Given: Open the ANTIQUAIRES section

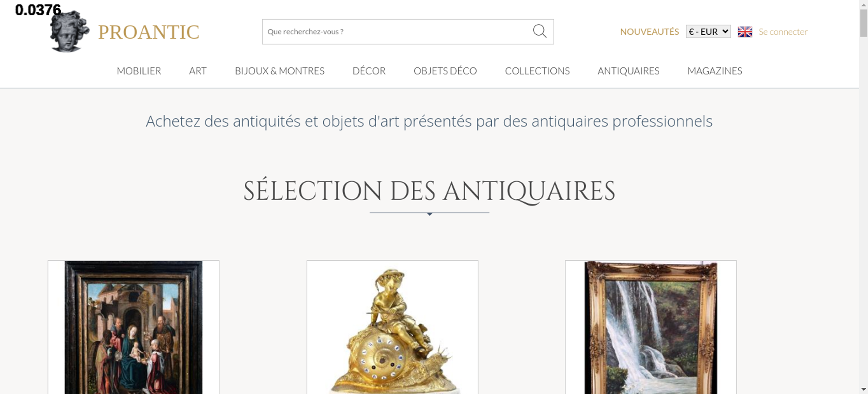Looking at the screenshot, I should point(628,71).
